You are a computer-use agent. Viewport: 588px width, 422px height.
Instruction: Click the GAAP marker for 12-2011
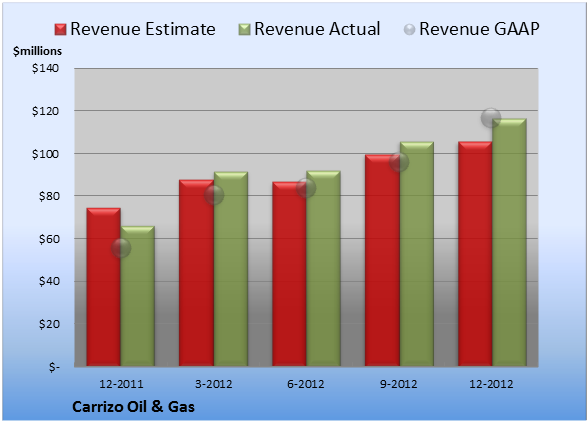pyautogui.click(x=121, y=248)
